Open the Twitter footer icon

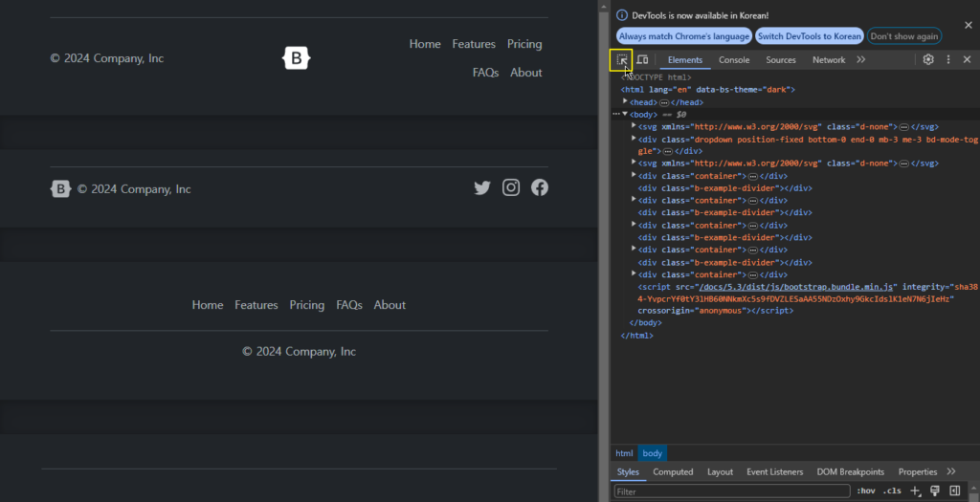pyautogui.click(x=482, y=188)
